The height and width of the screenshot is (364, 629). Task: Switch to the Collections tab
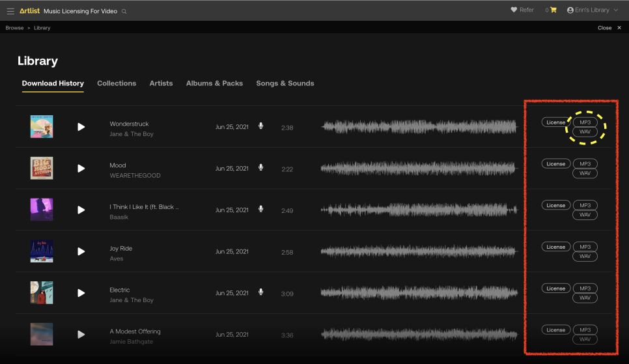tap(117, 83)
